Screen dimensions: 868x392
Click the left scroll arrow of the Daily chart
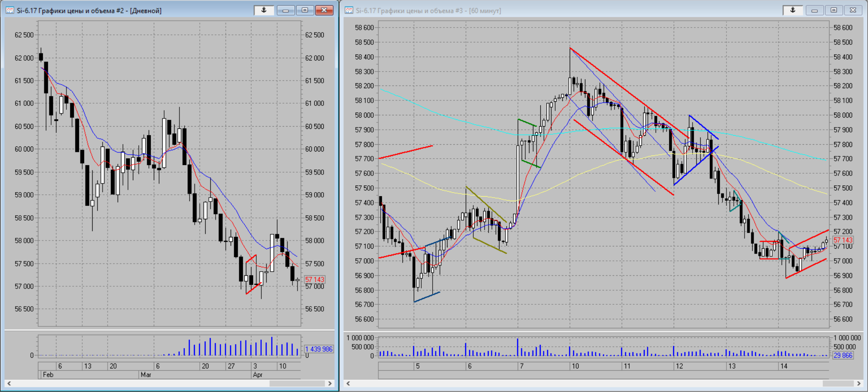coord(9,383)
